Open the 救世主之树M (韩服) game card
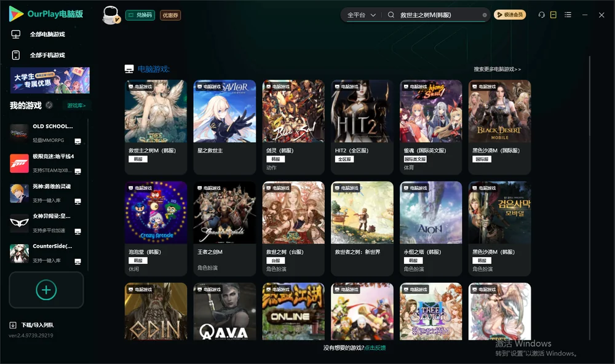This screenshot has height=364, width=615. click(x=156, y=127)
